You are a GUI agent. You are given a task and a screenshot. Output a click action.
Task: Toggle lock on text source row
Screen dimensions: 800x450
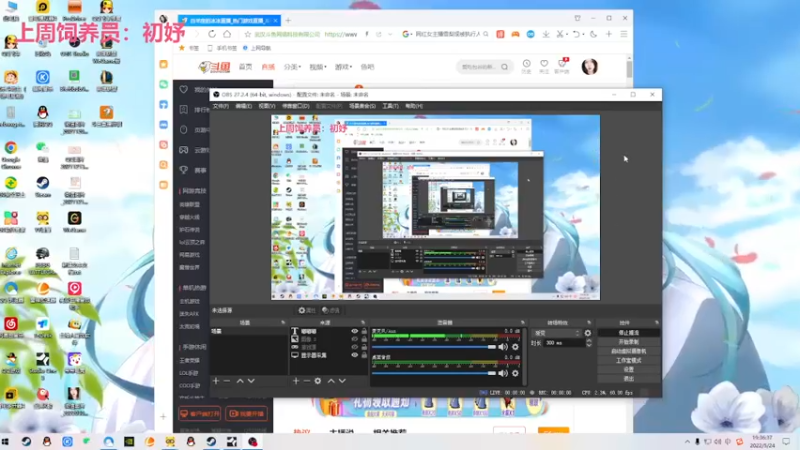tap(364, 331)
